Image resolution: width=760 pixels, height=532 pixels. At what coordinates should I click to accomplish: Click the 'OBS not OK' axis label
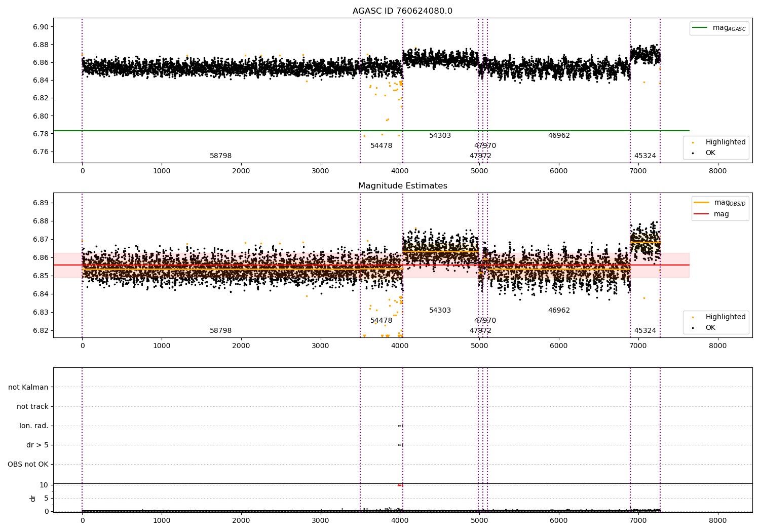[x=28, y=464]
